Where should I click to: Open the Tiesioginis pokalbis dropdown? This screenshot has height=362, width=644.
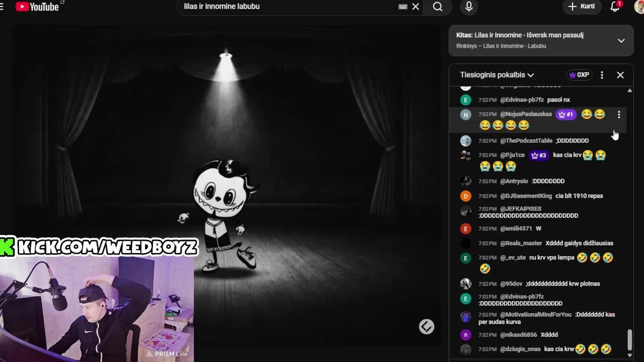pos(497,75)
